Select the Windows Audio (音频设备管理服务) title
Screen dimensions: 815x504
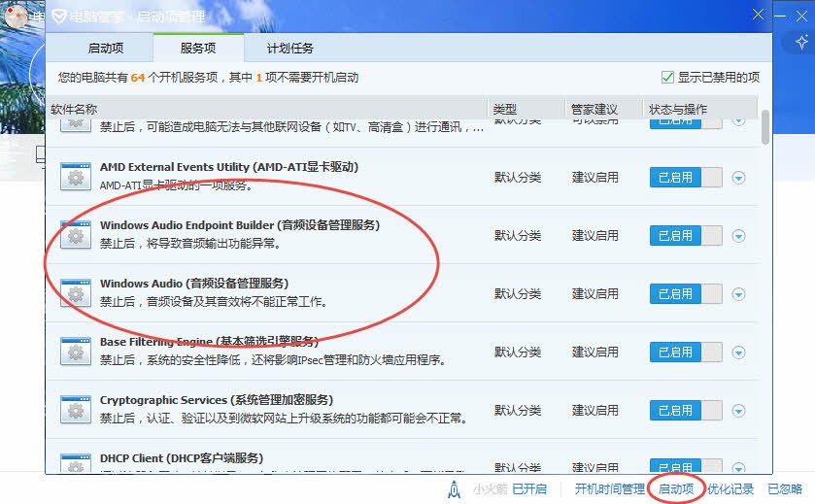194,284
